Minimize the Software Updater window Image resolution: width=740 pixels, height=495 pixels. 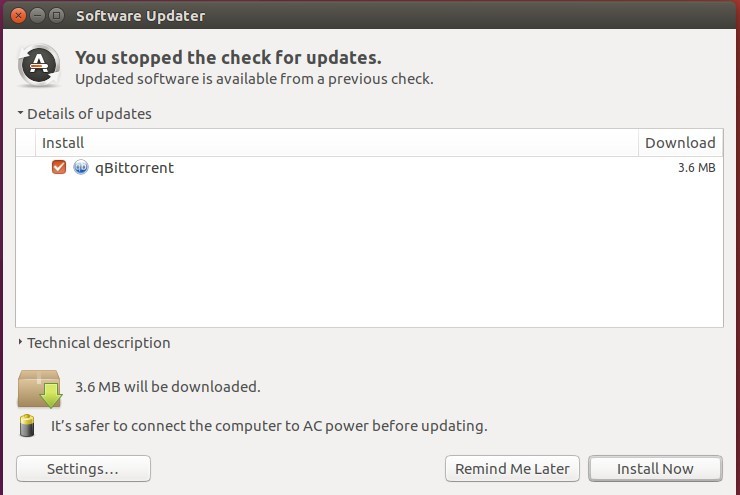coord(37,16)
